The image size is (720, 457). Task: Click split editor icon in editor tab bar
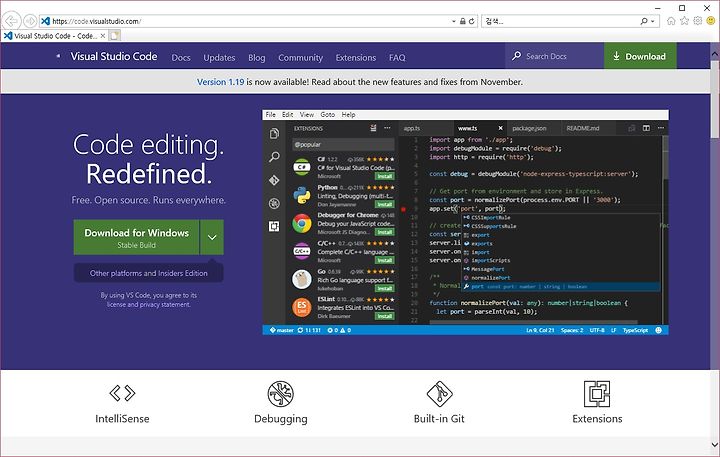[x=646, y=128]
